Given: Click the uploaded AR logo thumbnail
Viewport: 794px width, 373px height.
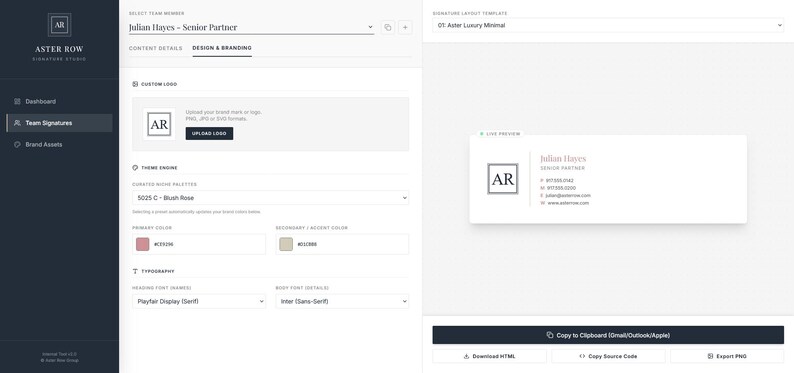Looking at the screenshot, I should click(159, 124).
